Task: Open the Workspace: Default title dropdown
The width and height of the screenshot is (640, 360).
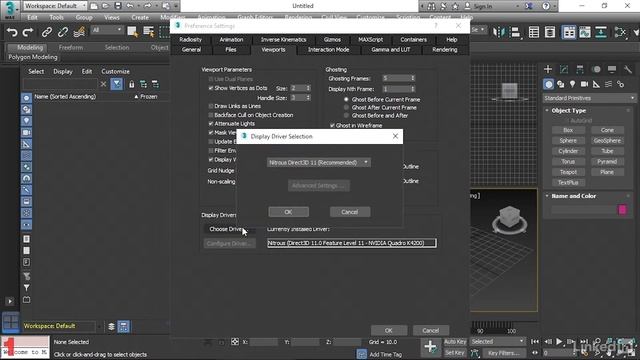Action: pos(55,6)
